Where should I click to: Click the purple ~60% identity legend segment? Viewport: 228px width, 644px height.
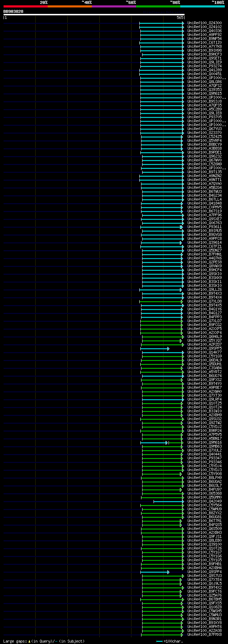(x=114, y=6)
